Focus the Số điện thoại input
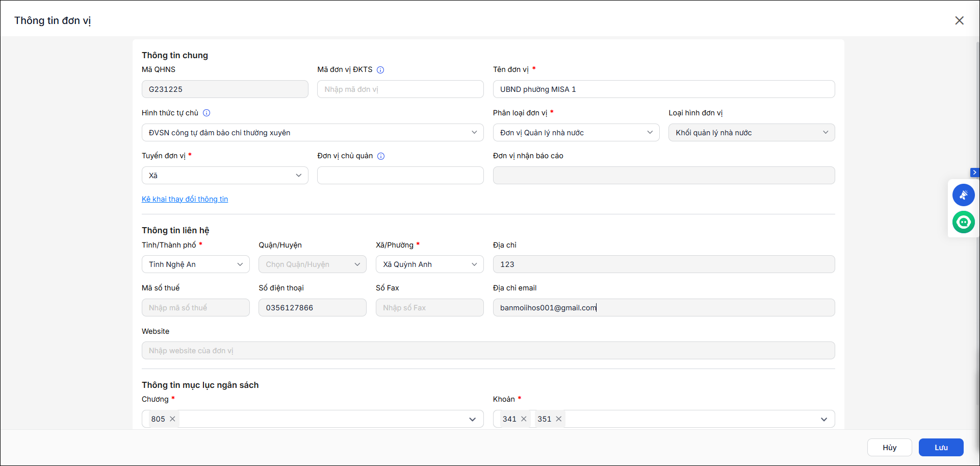980x466 pixels. [313, 308]
